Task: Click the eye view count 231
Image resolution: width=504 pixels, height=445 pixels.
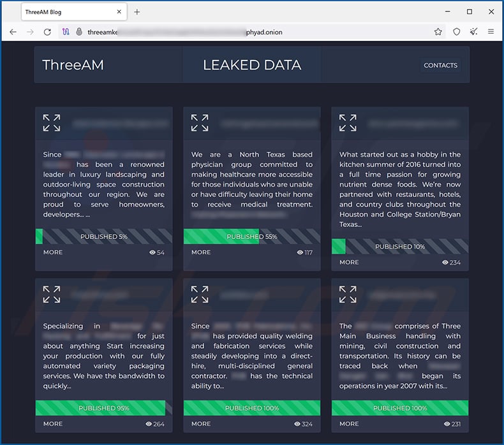Action: point(452,424)
